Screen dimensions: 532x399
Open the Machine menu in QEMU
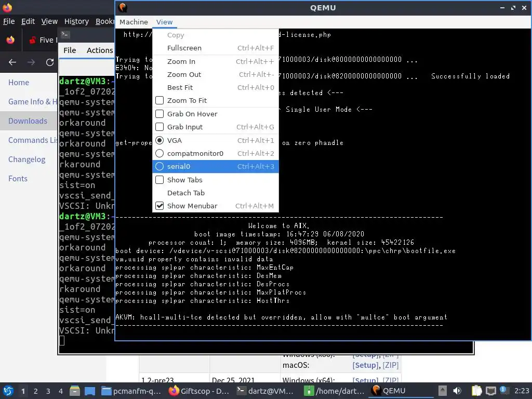[134, 22]
